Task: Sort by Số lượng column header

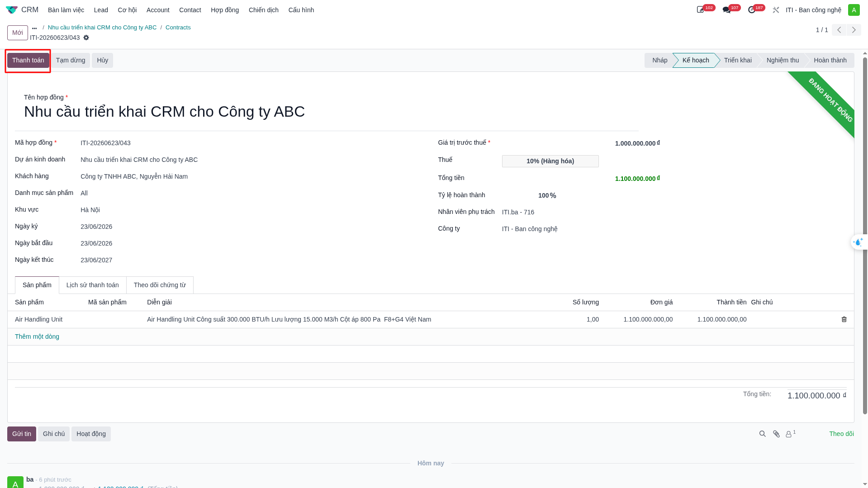Action: coord(585,302)
